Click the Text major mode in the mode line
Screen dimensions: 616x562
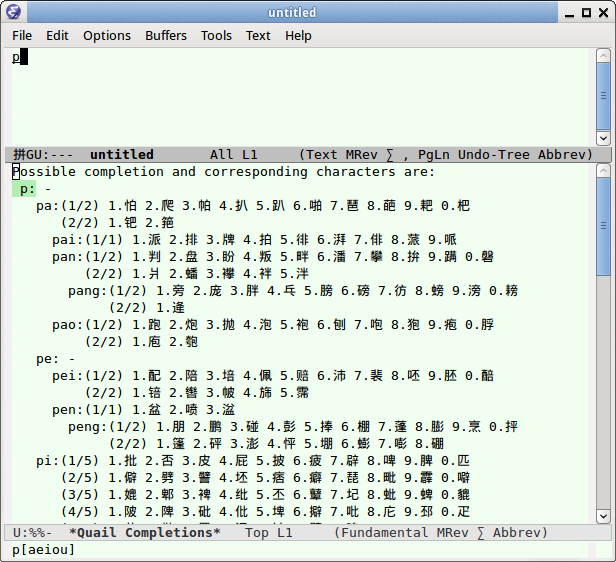coord(323,155)
